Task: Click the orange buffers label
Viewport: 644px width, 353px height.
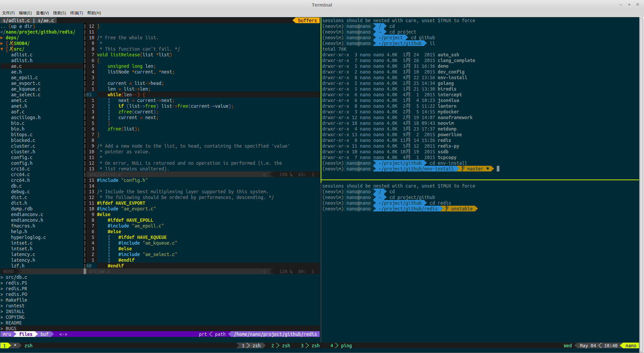Action: tap(307, 20)
